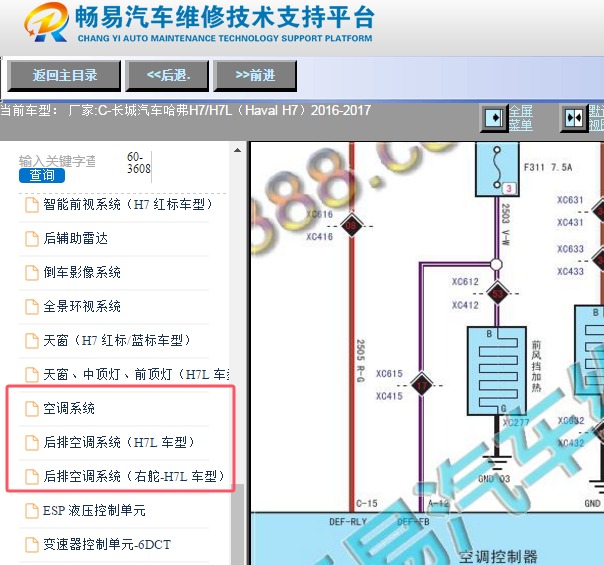Click the full-screen menu arrow icon

click(x=494, y=118)
